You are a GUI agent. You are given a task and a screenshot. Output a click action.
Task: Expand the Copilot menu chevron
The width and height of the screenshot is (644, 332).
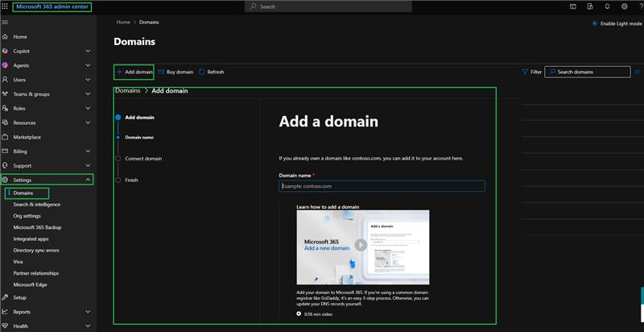[x=88, y=51]
